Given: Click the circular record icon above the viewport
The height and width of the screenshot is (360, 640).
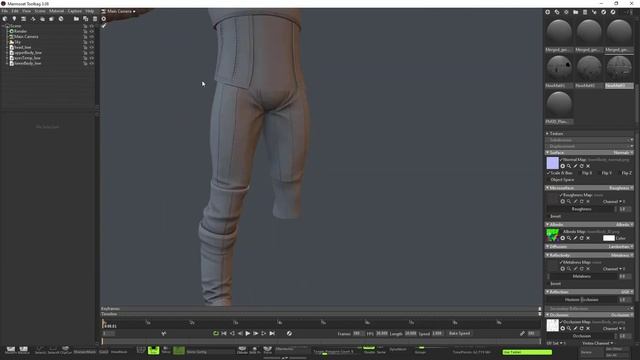Looking at the screenshot, I should point(104,19).
